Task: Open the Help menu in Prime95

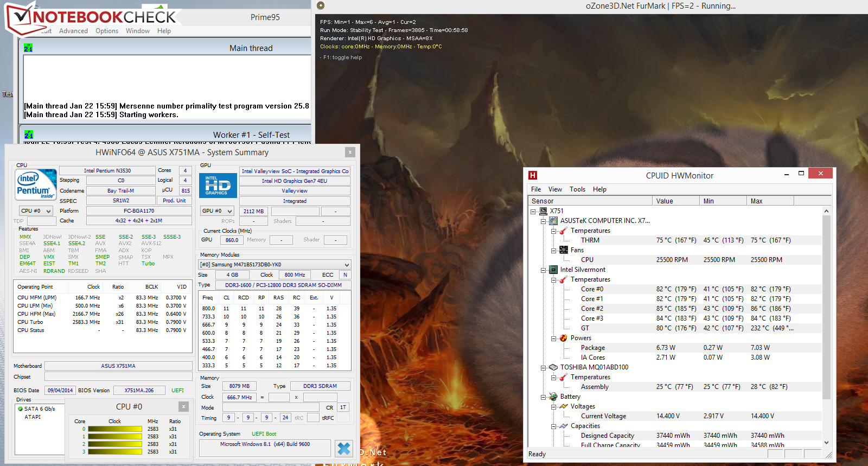Action: tap(164, 31)
